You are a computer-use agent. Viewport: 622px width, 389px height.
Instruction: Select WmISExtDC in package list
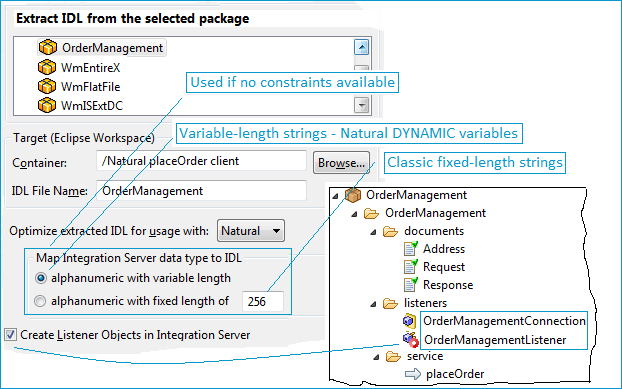point(92,106)
